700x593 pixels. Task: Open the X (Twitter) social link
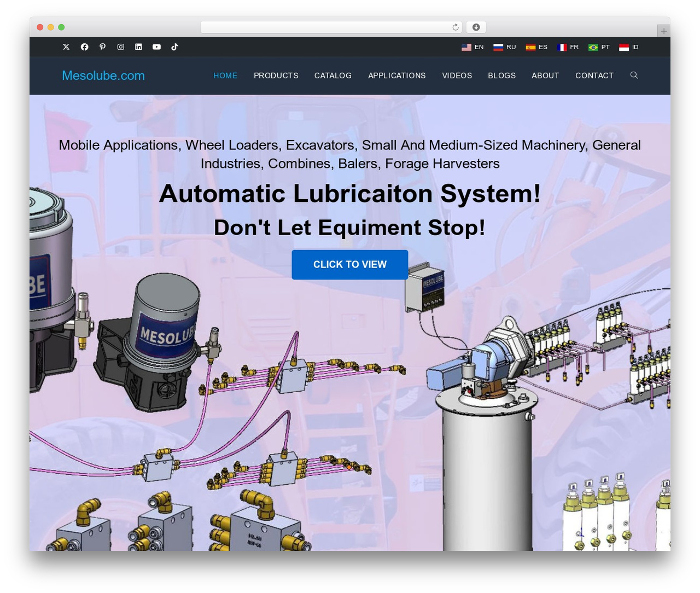pyautogui.click(x=66, y=47)
